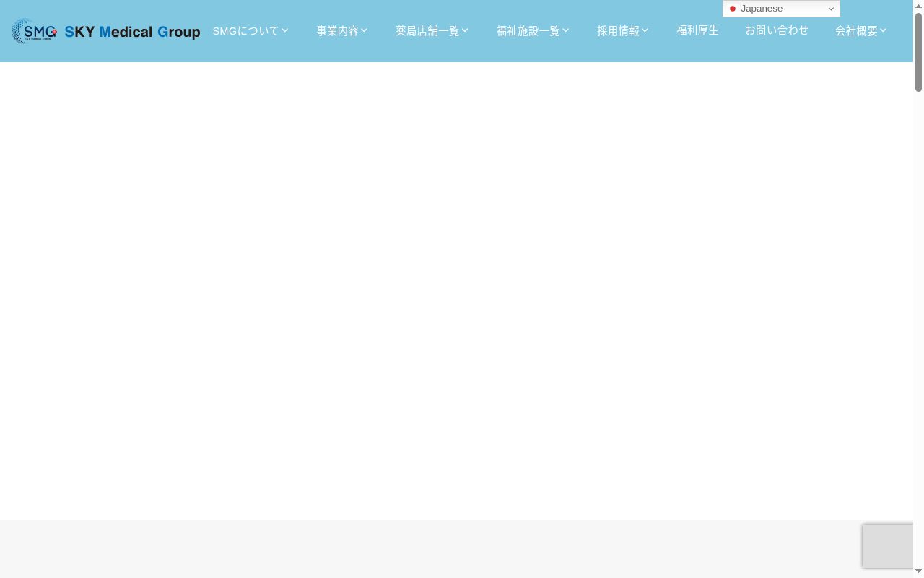Click the SKY Medical Group site title
The width and height of the screenshot is (924, 578).
click(x=132, y=32)
